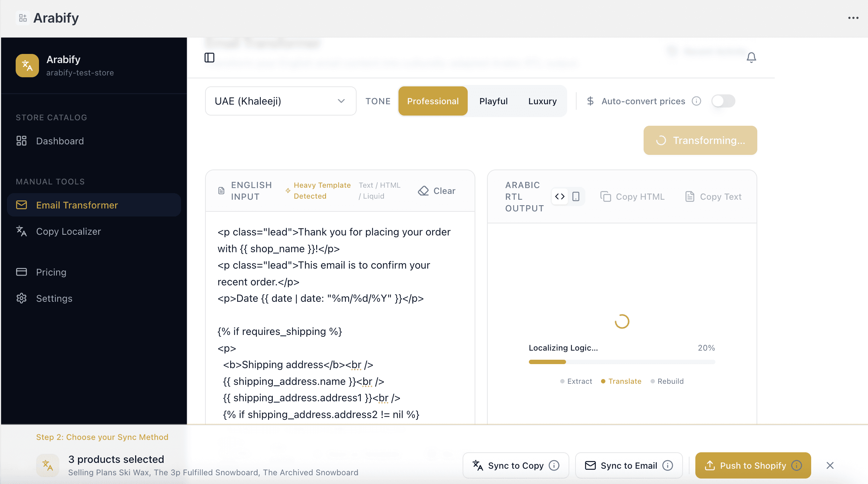The image size is (868, 484).
Task: Switch output to mobile preview icon
Action: pyautogui.click(x=576, y=197)
